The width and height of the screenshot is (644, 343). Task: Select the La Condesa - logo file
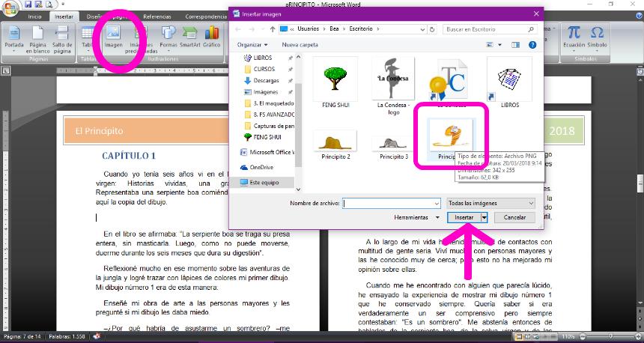(x=393, y=85)
